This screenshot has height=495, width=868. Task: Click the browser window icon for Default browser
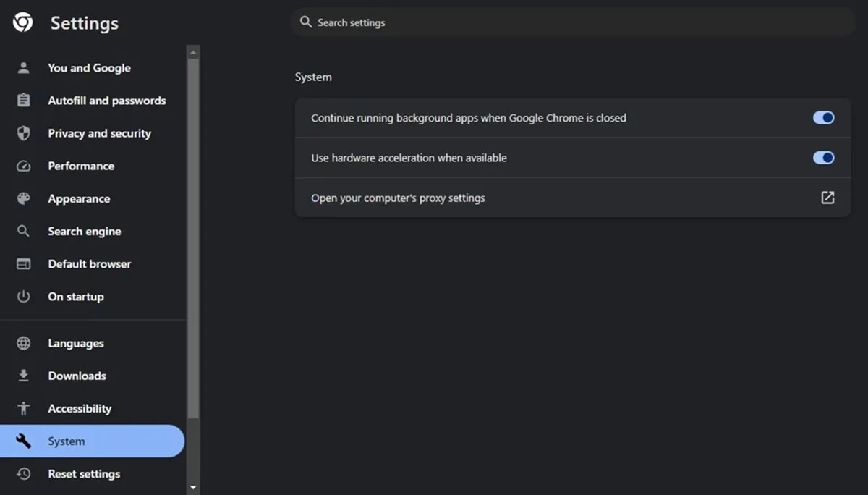pyautogui.click(x=24, y=264)
